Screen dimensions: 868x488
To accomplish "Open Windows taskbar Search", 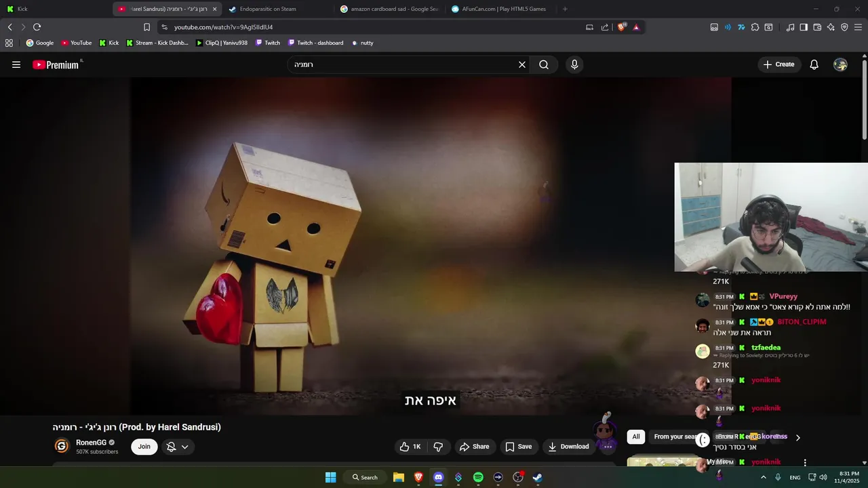I will [x=365, y=477].
